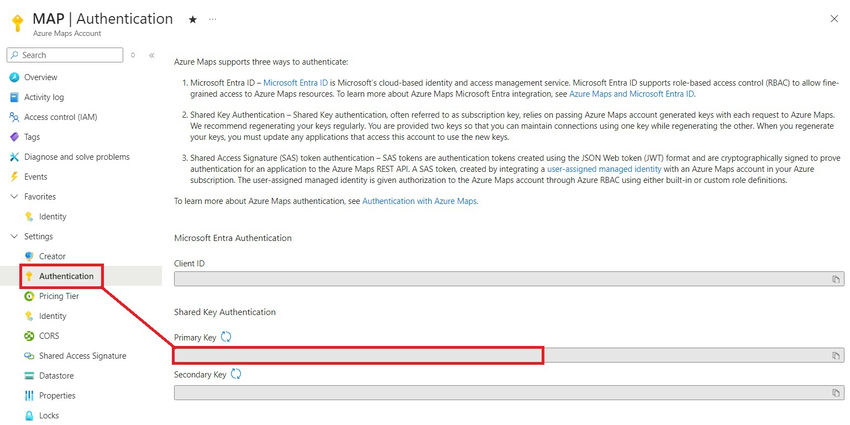
Task: Follow the Microsoft Entra ID link
Action: pos(295,83)
